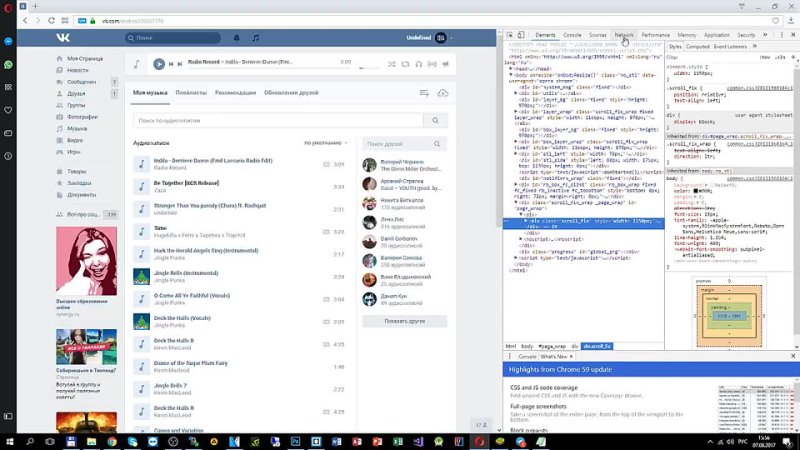Play the current track in VK player
The height and width of the screenshot is (450, 800).
[159, 64]
